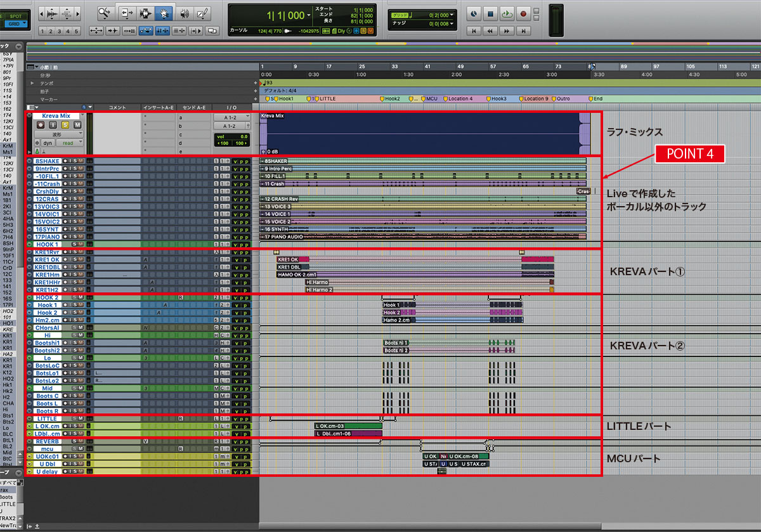761x532 pixels.
Task: Select KRE1 OK clip in timeline
Action: pyautogui.click(x=293, y=259)
